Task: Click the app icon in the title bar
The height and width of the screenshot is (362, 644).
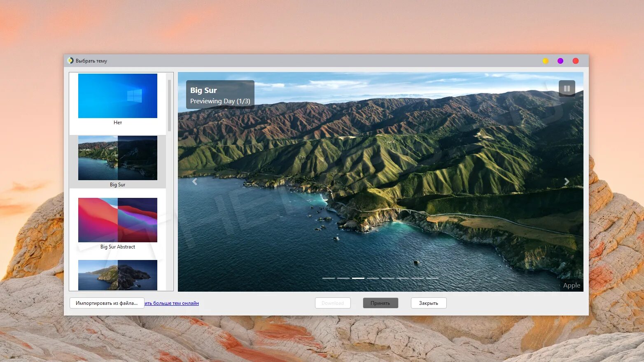Action: pyautogui.click(x=70, y=60)
